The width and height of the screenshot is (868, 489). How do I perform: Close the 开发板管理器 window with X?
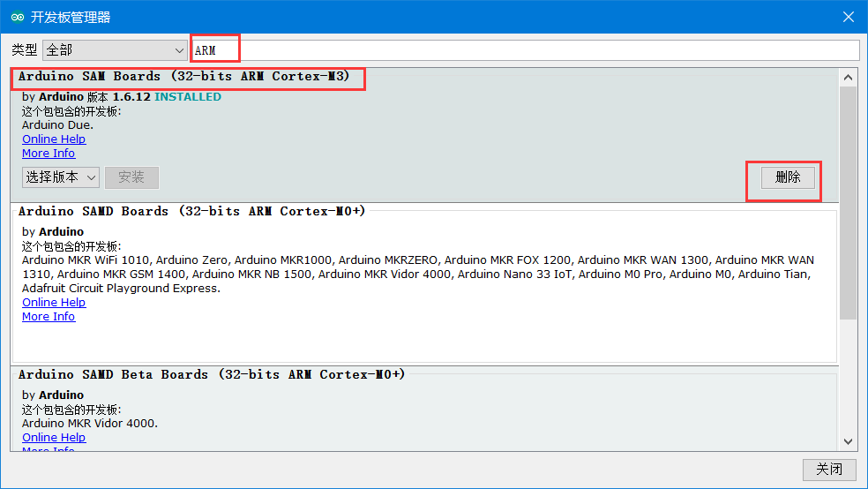pos(848,17)
